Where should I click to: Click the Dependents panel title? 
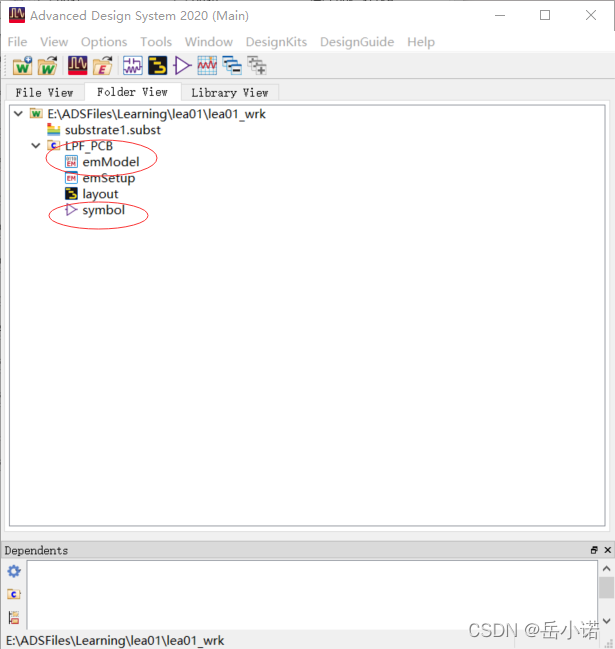[x=36, y=550]
